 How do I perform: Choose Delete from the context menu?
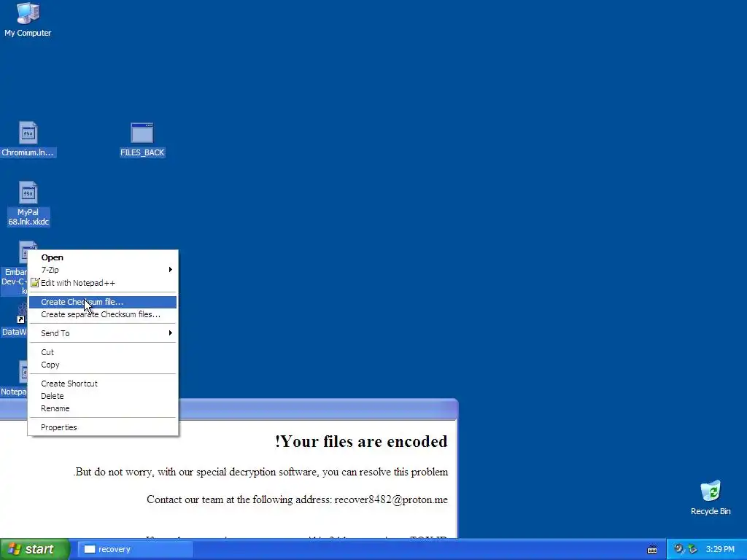pos(103,396)
